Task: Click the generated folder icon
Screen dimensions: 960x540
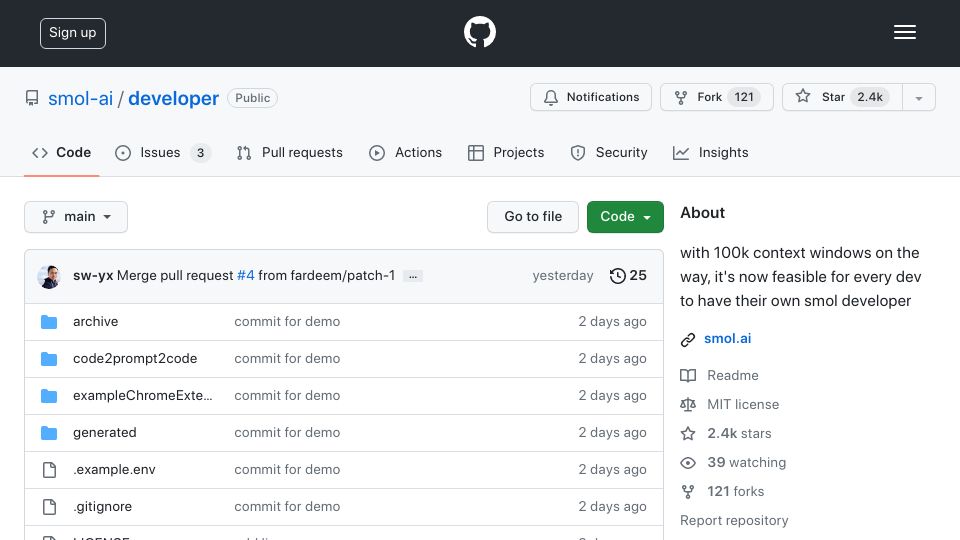Action: (49, 433)
